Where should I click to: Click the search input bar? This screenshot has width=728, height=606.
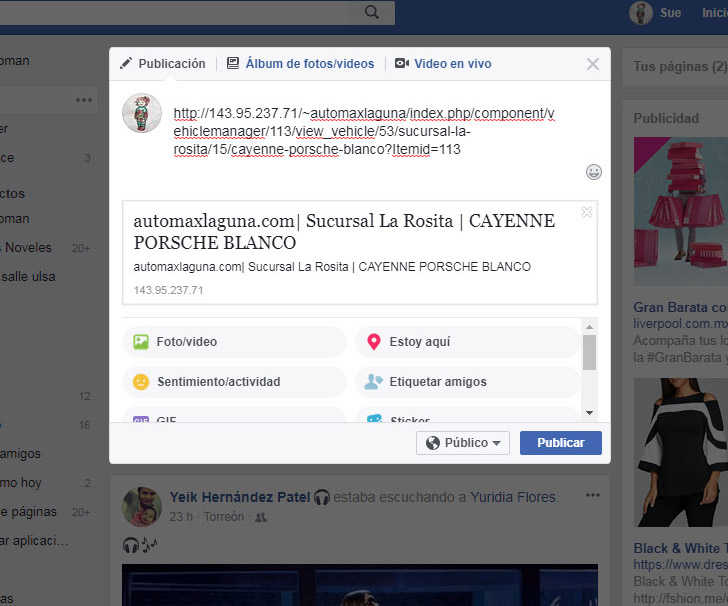[x=176, y=12]
